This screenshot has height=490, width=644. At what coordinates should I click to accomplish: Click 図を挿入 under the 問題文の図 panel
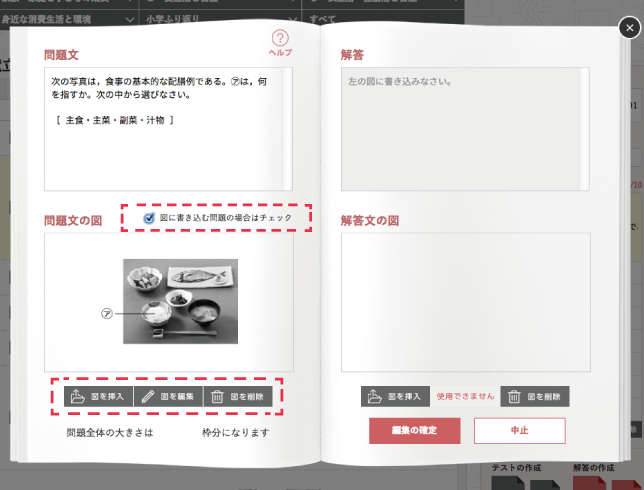(x=98, y=396)
